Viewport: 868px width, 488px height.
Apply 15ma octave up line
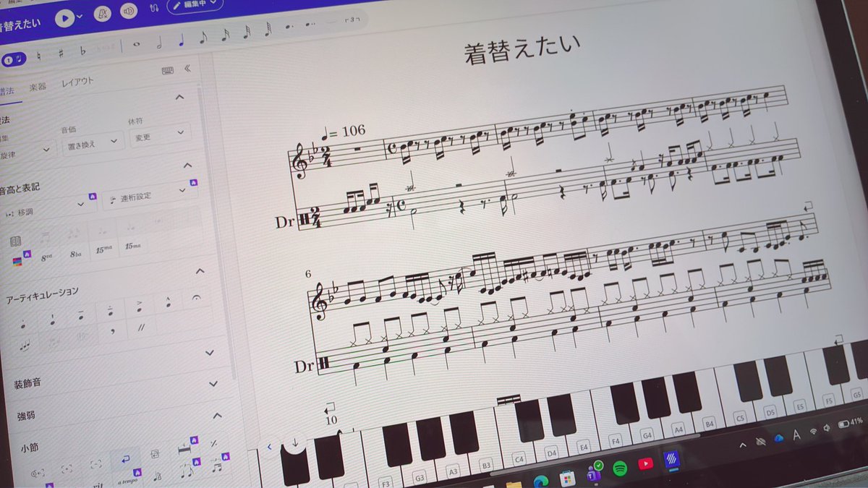[x=104, y=250]
